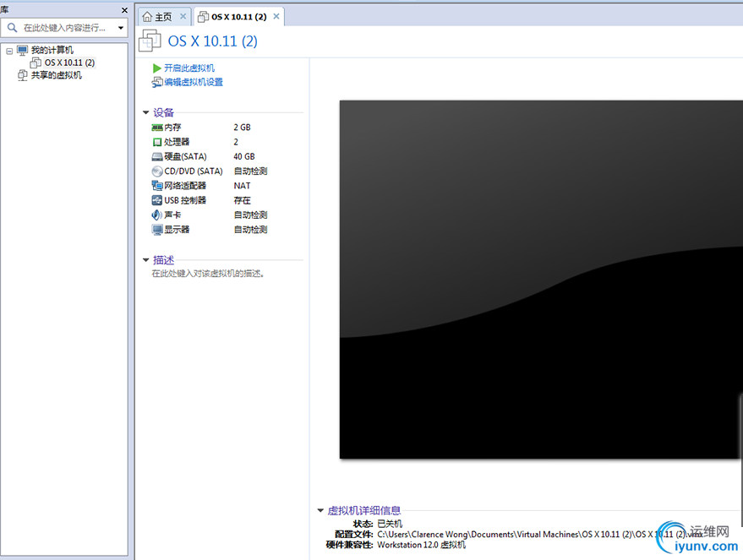
Task: Click 开启此虚拟机 to power on
Action: coord(188,68)
